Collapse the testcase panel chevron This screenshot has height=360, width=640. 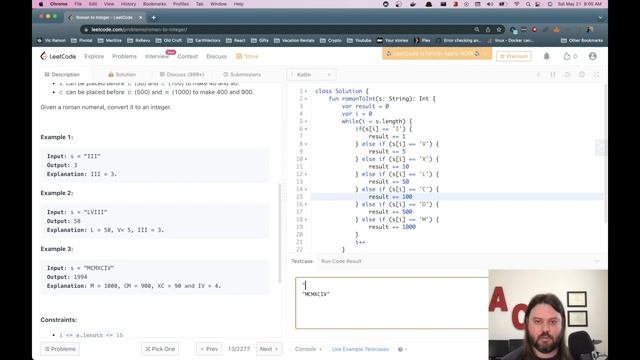(596, 261)
